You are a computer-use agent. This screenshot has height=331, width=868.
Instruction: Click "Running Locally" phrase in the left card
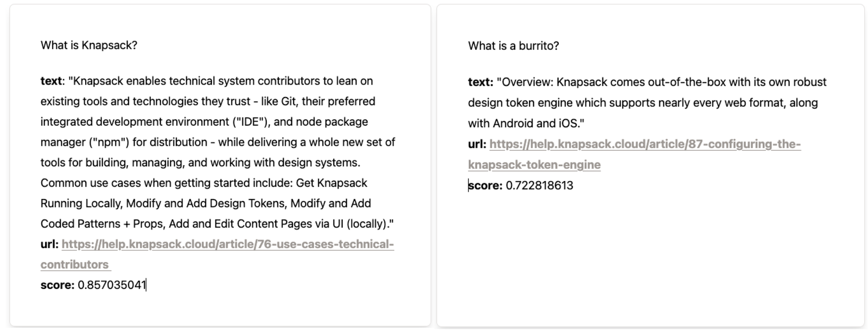(x=80, y=204)
